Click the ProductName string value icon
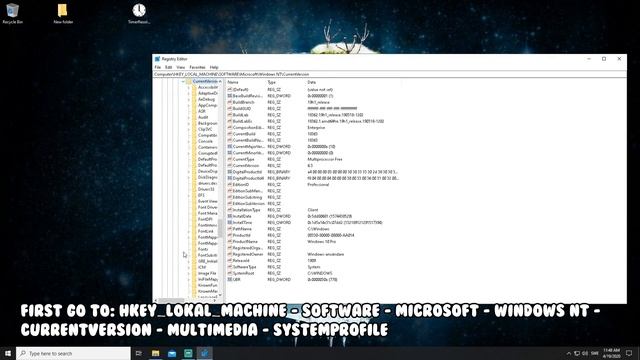Image resolution: width=640 pixels, height=360 pixels. 229,242
